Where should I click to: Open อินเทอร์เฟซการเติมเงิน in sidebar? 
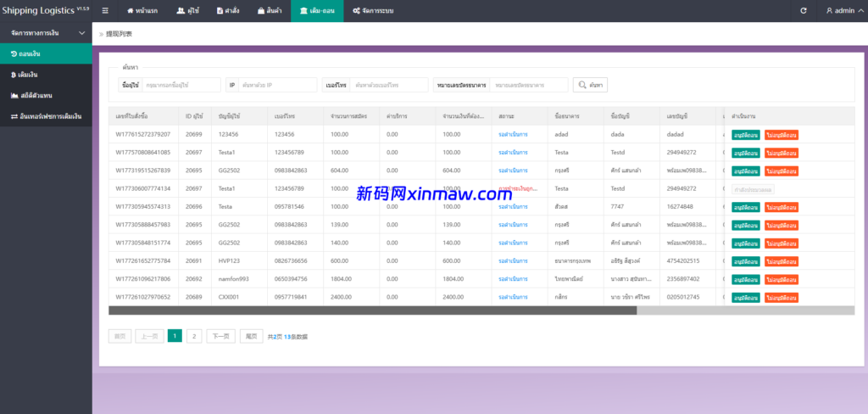tap(46, 116)
